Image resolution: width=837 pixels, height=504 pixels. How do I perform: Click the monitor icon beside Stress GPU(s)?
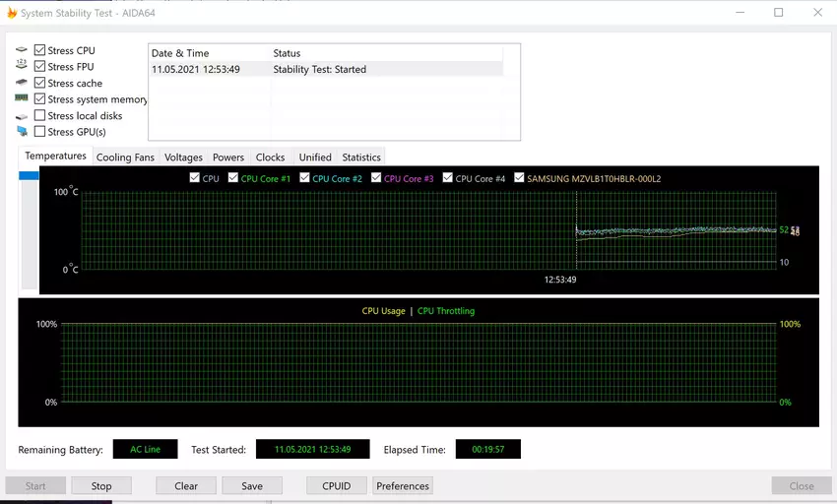coord(22,131)
